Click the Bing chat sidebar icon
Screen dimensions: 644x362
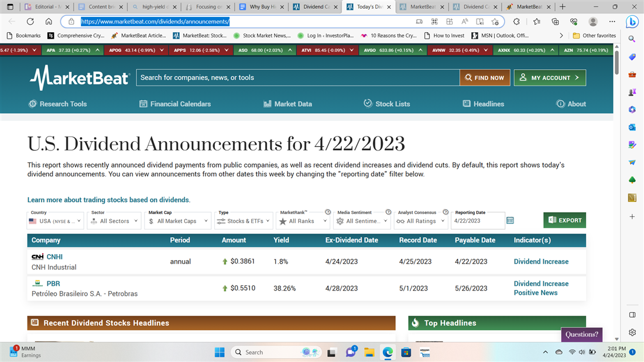632,22
